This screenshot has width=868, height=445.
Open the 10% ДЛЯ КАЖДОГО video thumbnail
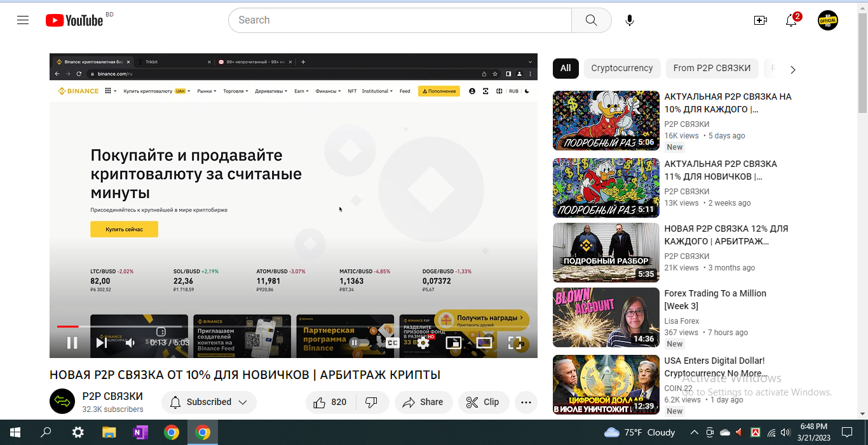tap(606, 121)
